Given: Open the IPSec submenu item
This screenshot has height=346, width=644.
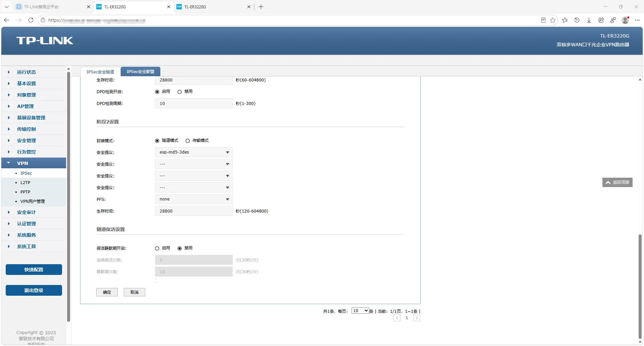Looking at the screenshot, I should (x=26, y=173).
